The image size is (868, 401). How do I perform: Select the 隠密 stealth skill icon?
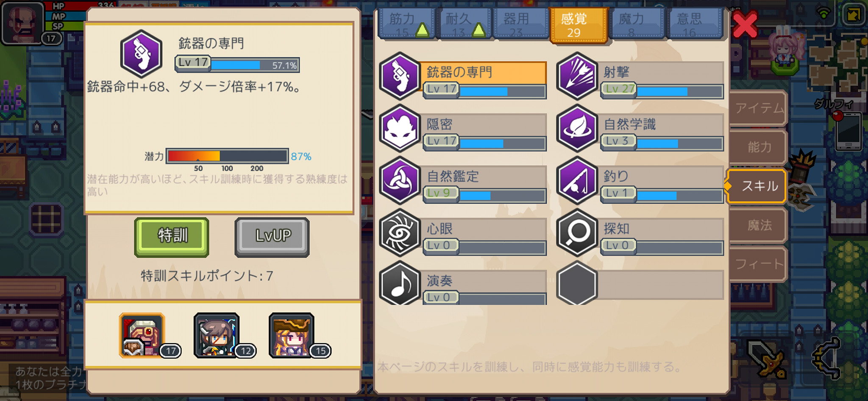400,129
